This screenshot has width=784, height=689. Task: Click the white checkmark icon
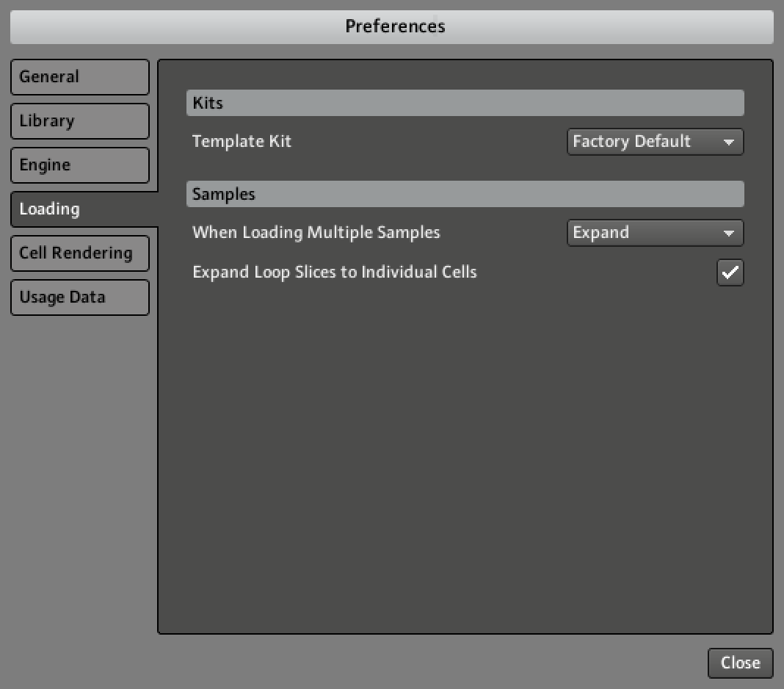(730, 273)
